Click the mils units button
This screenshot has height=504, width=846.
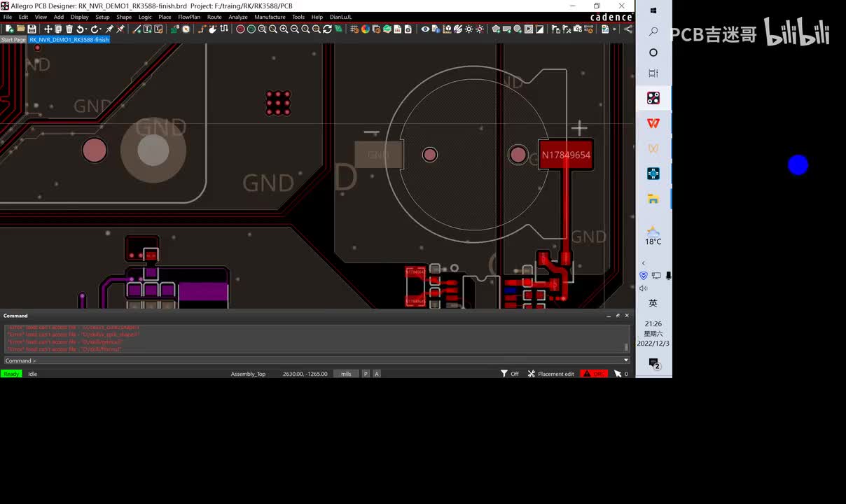click(x=346, y=374)
